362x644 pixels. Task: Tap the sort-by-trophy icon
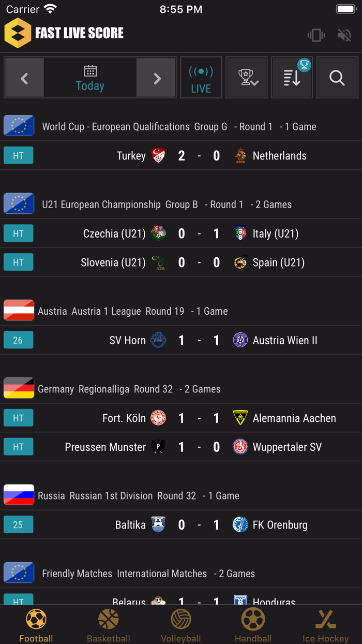click(292, 78)
